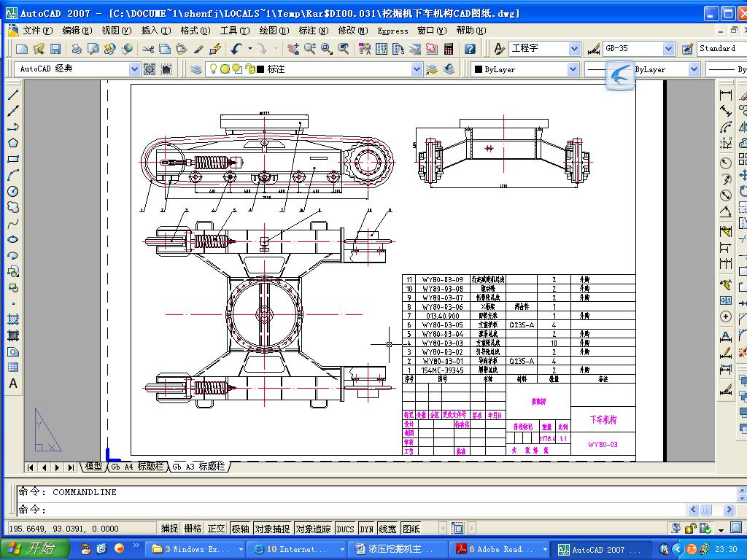Select the Spline curve tool
Screen dimensions: 747x560
[x=13, y=223]
